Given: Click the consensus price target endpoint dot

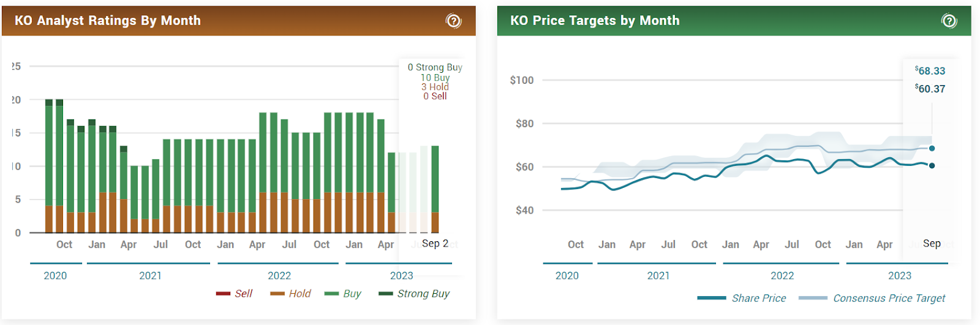Looking at the screenshot, I should [x=932, y=148].
